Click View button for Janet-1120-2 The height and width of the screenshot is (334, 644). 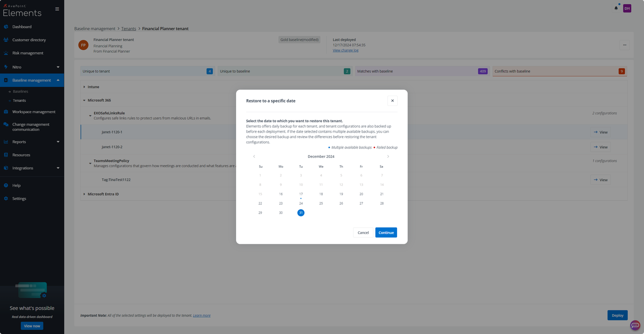(600, 147)
